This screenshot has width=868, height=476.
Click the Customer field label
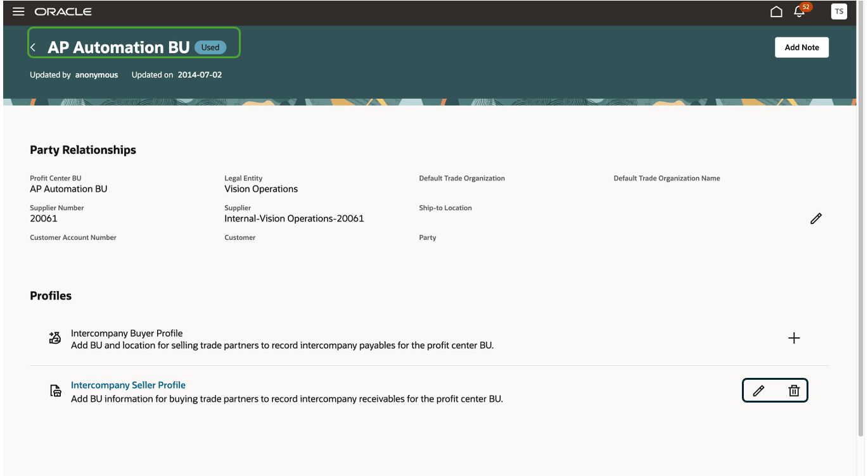pos(240,237)
